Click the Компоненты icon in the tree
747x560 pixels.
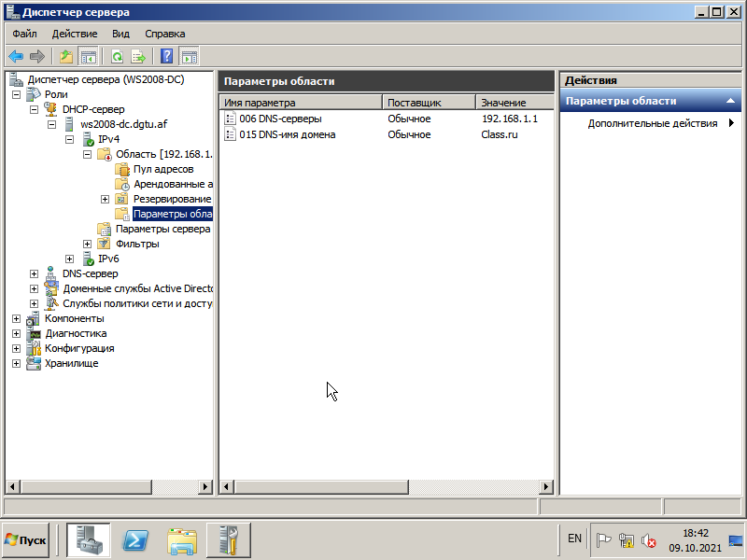click(x=33, y=318)
